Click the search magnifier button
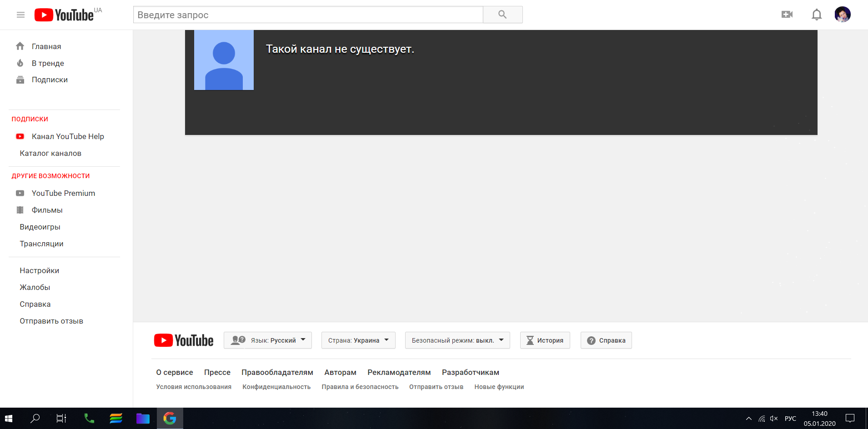868x429 pixels. pos(502,15)
